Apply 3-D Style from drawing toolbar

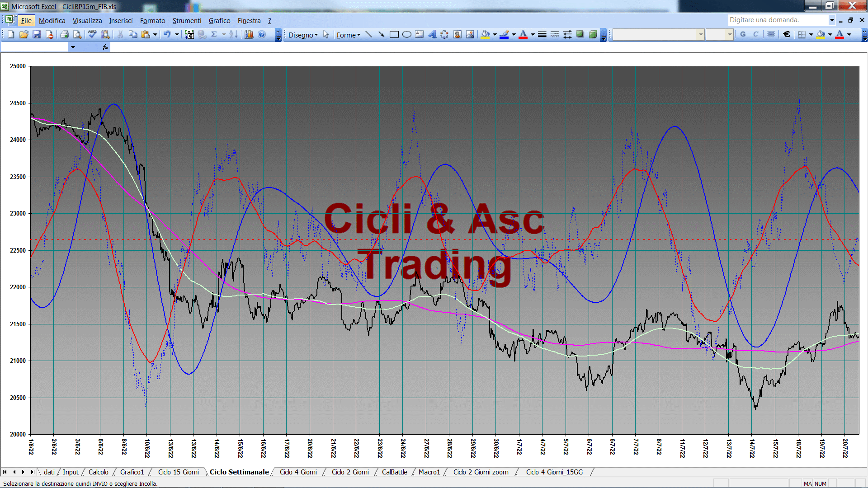[593, 34]
